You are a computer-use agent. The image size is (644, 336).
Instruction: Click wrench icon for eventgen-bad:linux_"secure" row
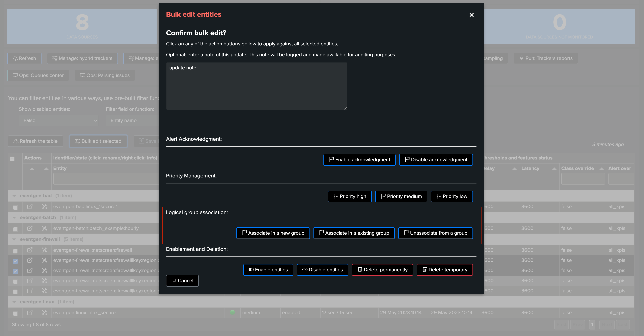coord(44,207)
